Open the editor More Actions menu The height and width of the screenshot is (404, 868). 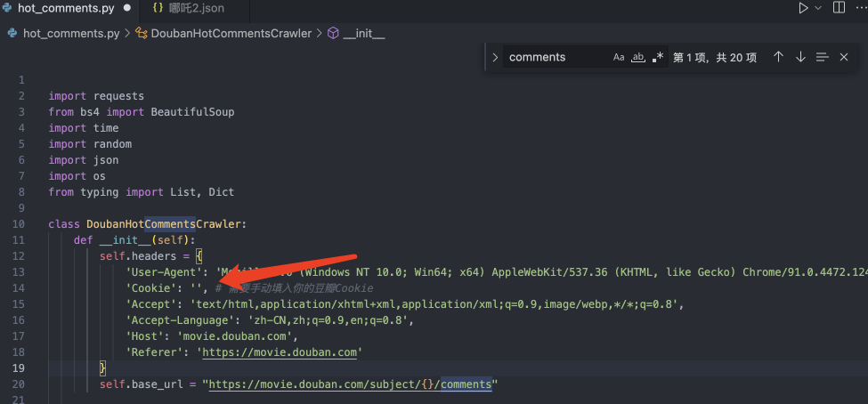tap(862, 8)
